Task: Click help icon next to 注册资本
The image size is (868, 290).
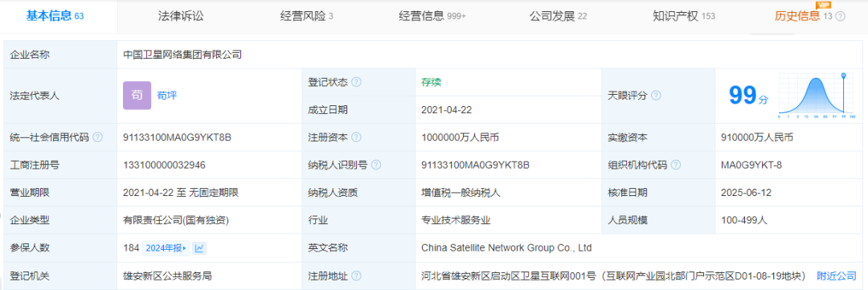Action: [x=357, y=137]
